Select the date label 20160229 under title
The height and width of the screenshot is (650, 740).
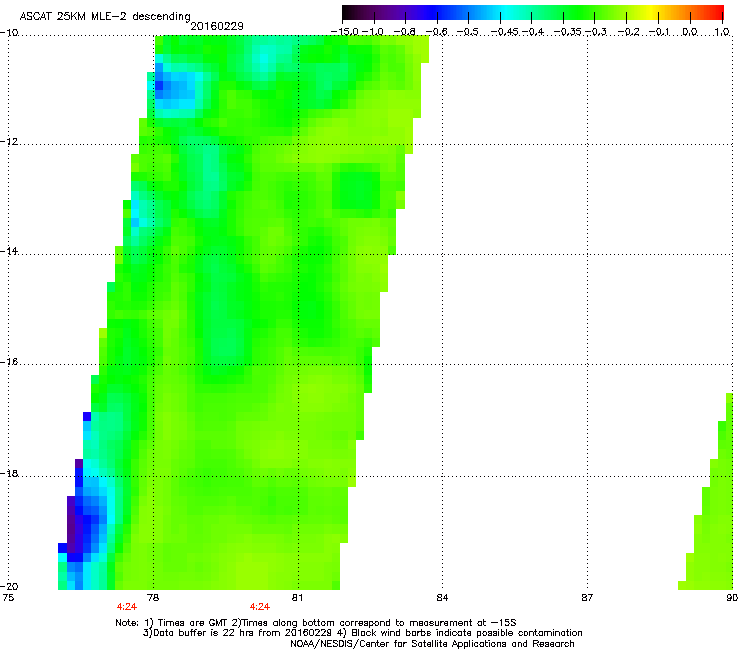pos(217,26)
